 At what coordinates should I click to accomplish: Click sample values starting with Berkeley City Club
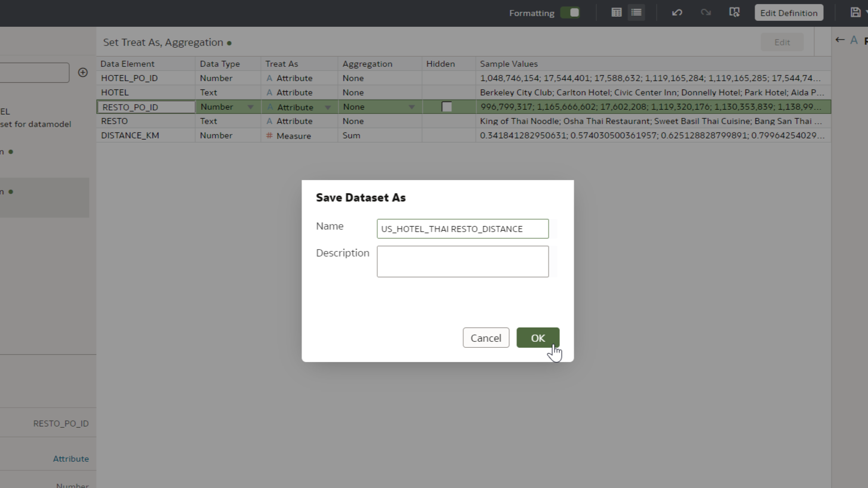point(652,92)
